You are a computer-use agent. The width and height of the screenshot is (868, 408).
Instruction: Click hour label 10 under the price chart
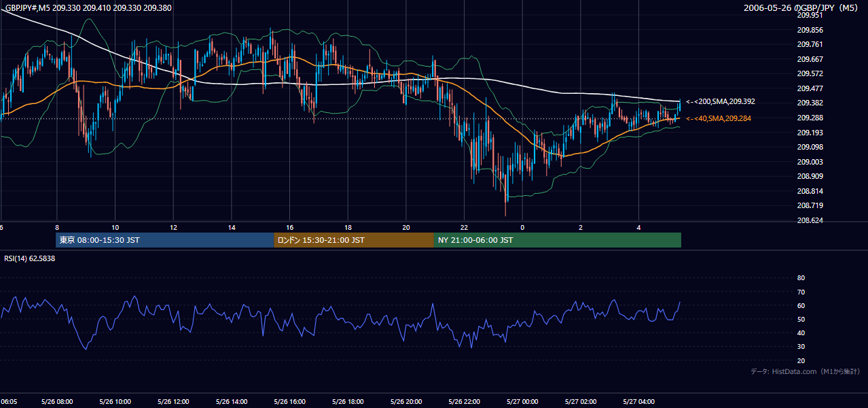point(115,226)
